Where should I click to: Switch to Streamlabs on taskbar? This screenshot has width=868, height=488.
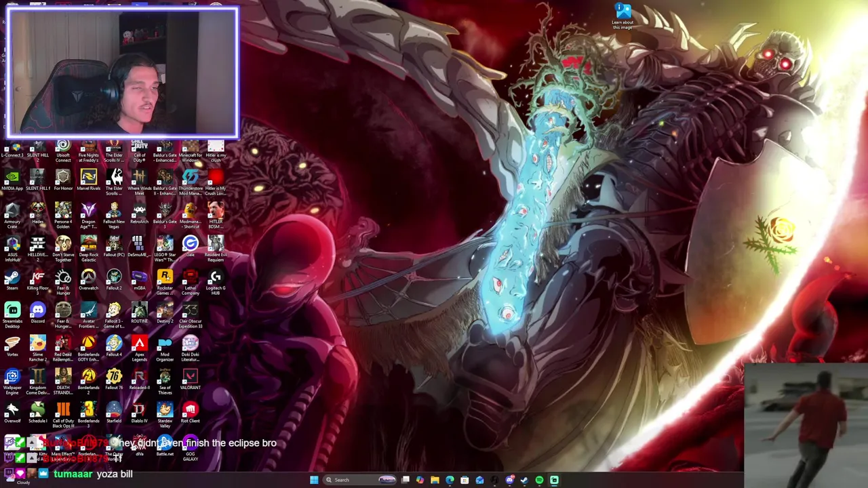(x=554, y=480)
